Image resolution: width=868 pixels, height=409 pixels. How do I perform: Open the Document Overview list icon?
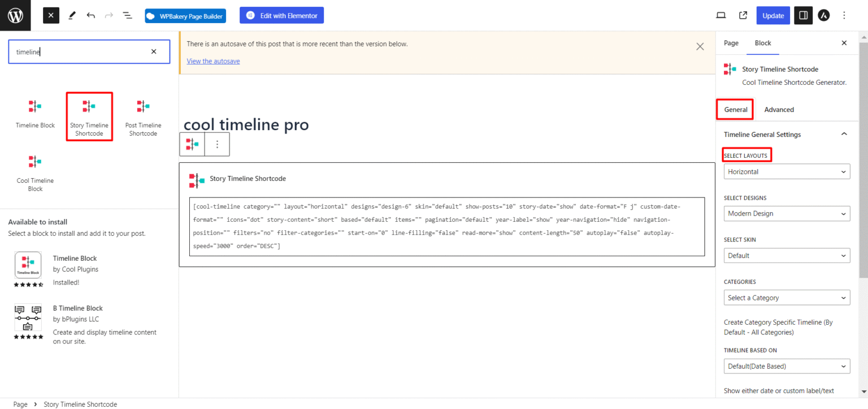(x=127, y=15)
